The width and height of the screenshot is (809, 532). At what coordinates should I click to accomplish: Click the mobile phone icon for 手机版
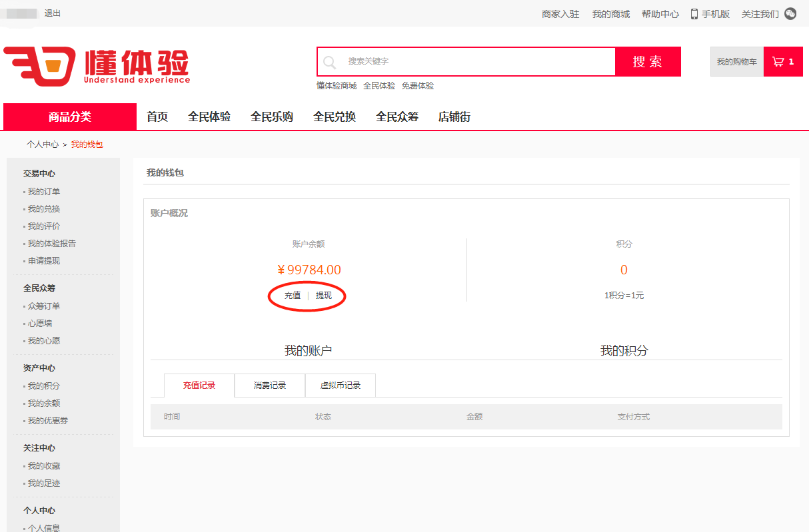coord(694,14)
